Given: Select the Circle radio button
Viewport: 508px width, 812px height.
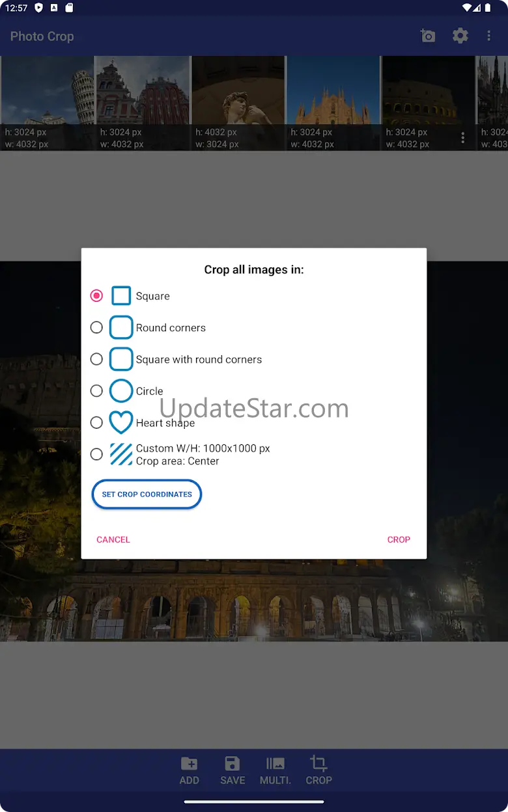Looking at the screenshot, I should pyautogui.click(x=96, y=391).
